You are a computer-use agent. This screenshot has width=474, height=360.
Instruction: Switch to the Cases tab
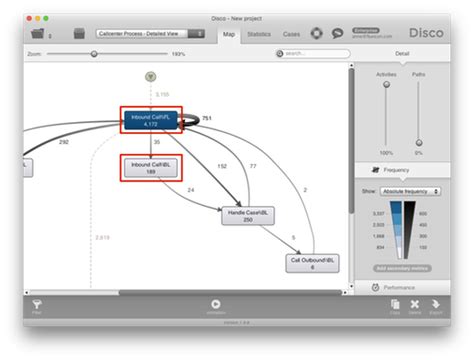pos(291,34)
